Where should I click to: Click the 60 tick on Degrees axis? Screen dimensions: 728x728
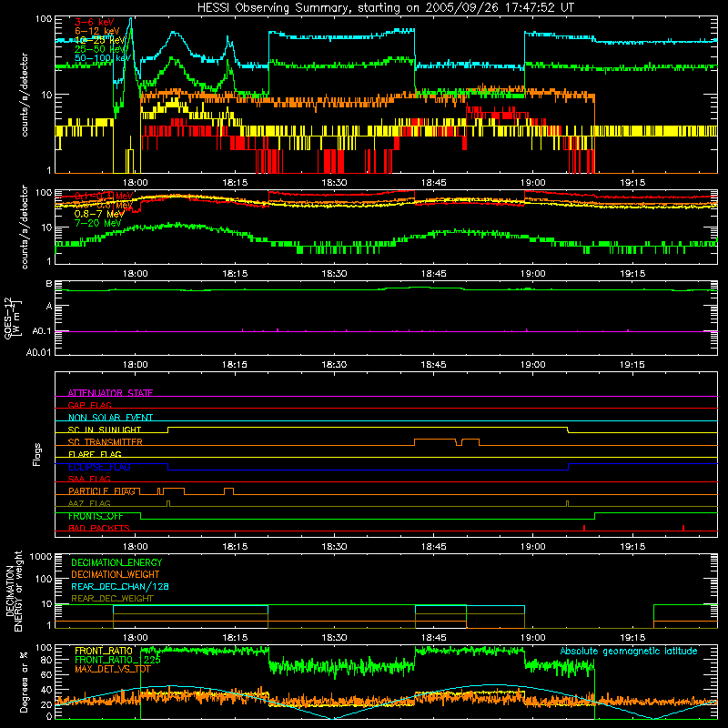46,674
